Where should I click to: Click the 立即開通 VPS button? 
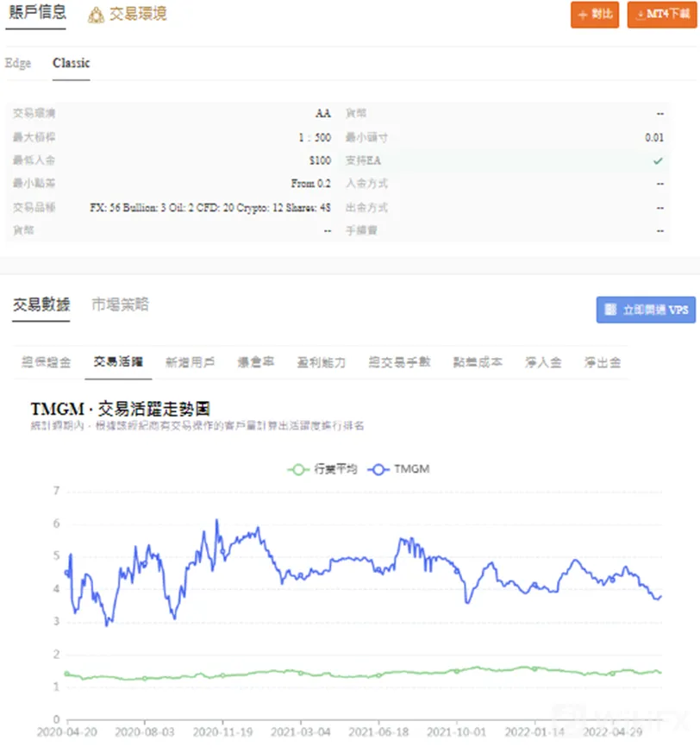click(646, 310)
